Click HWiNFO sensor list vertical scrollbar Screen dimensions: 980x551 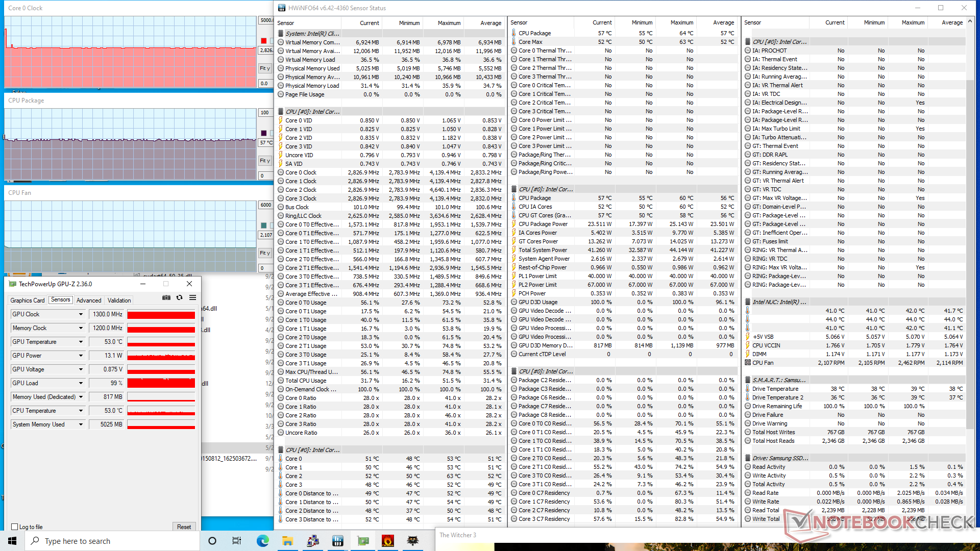(x=970, y=255)
